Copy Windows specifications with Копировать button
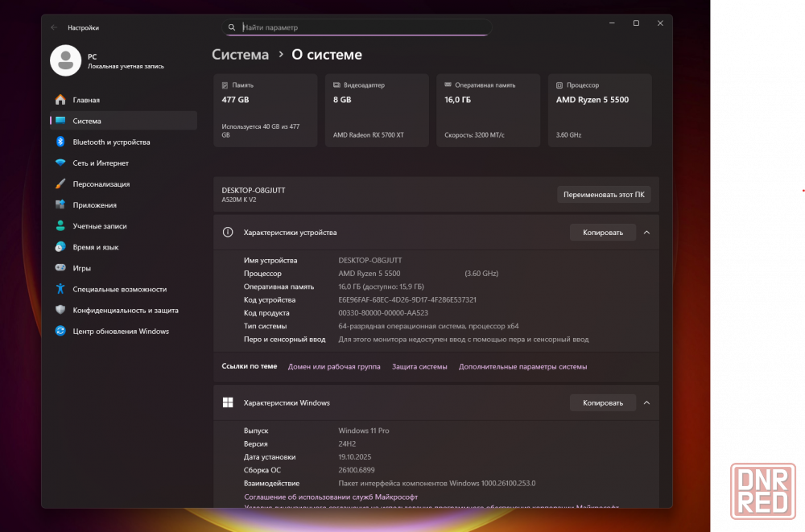The width and height of the screenshot is (805, 532). point(603,402)
